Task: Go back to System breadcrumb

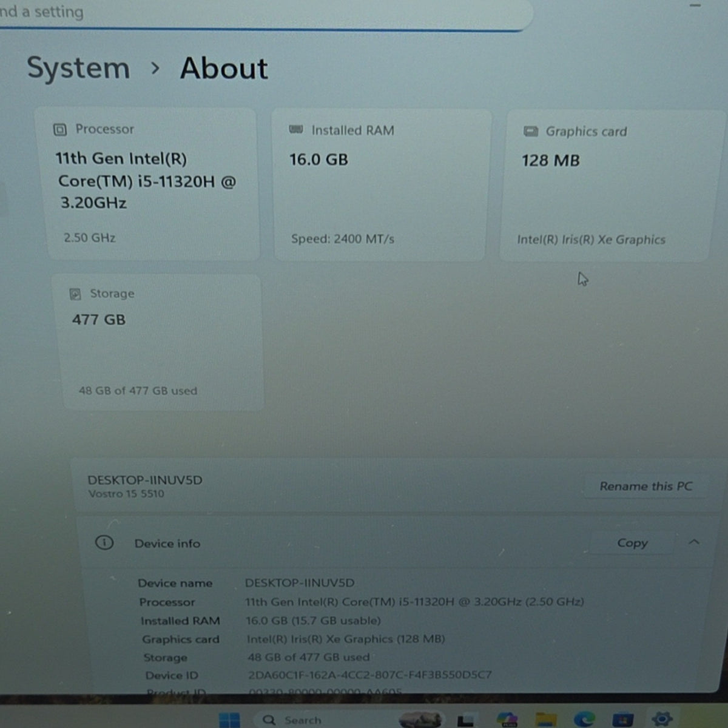Action: (78, 68)
